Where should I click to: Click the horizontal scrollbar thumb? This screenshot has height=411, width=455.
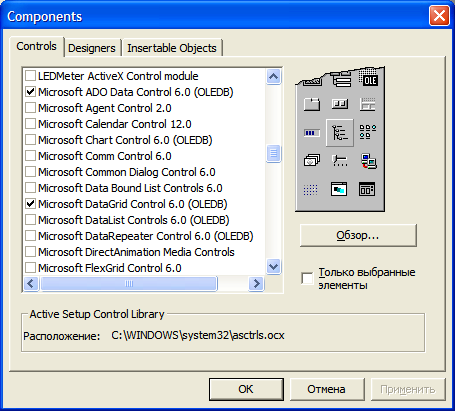coord(129,284)
